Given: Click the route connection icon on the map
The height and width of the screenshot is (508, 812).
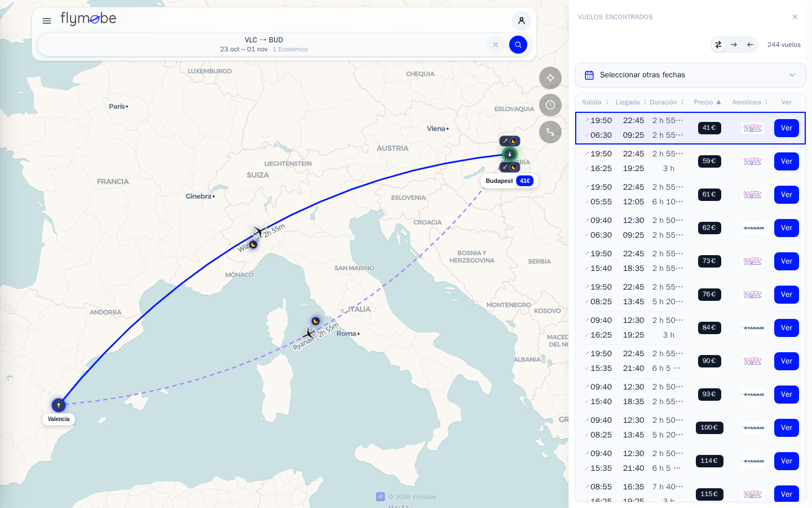Looking at the screenshot, I should coord(550,132).
